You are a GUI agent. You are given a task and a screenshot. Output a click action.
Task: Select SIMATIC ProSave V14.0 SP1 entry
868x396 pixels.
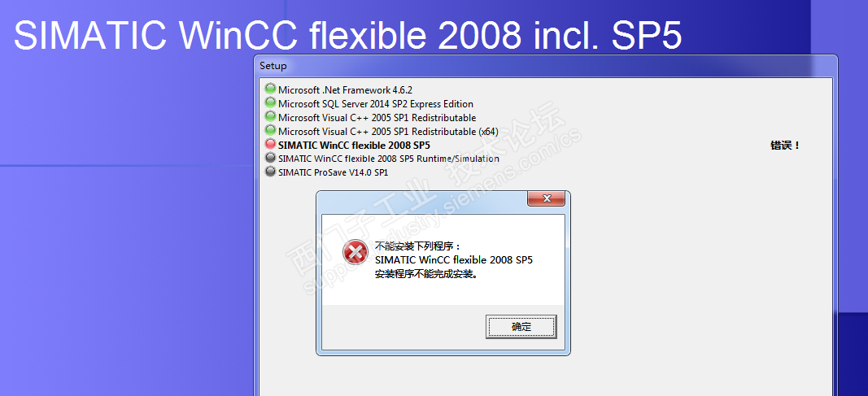coord(334,172)
